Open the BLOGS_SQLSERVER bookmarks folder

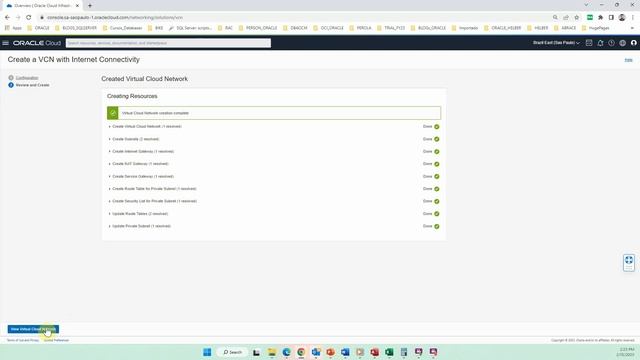point(76,28)
